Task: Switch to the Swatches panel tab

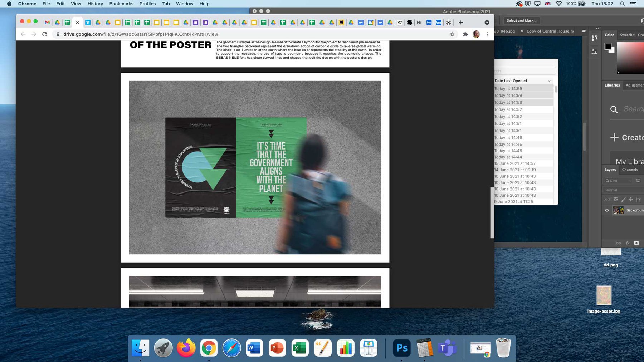Action: 627,35
